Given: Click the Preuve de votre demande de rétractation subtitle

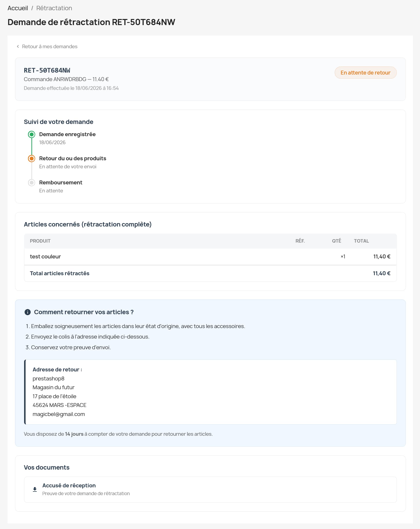Looking at the screenshot, I should [86, 493].
